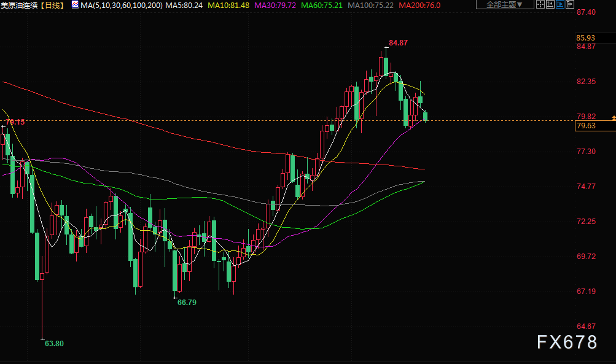Screen dimensions: 616x364
Task: Click the 日线 period label
Action: (x=53, y=6)
